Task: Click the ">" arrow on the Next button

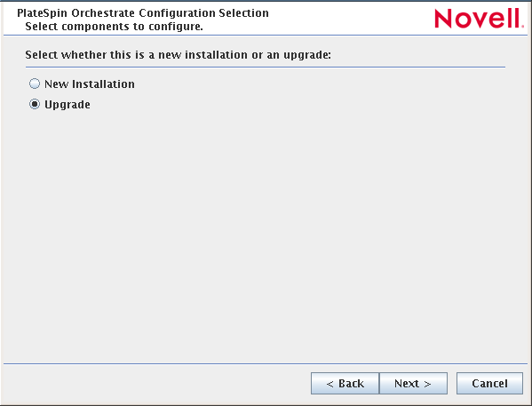Action: [427, 384]
